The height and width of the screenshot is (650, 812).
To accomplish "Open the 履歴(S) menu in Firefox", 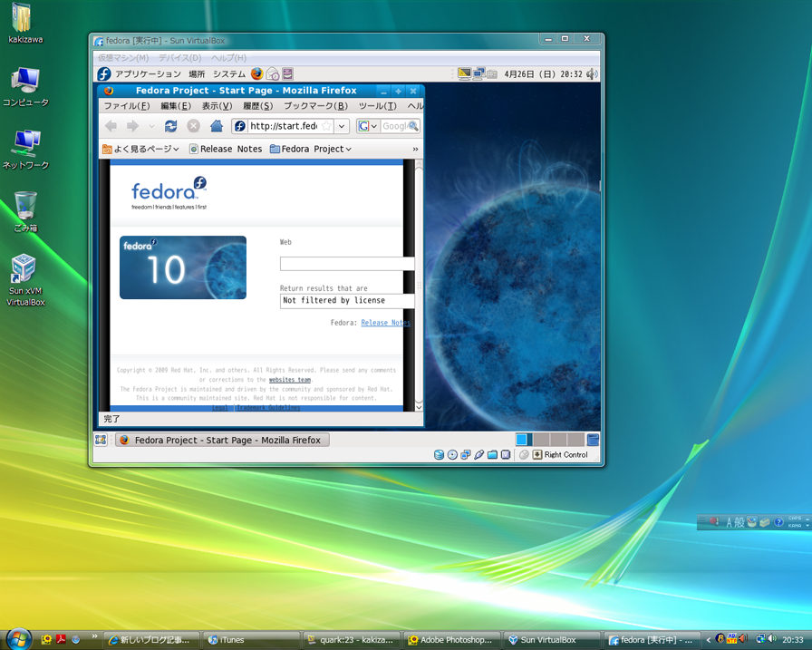I will 258,106.
